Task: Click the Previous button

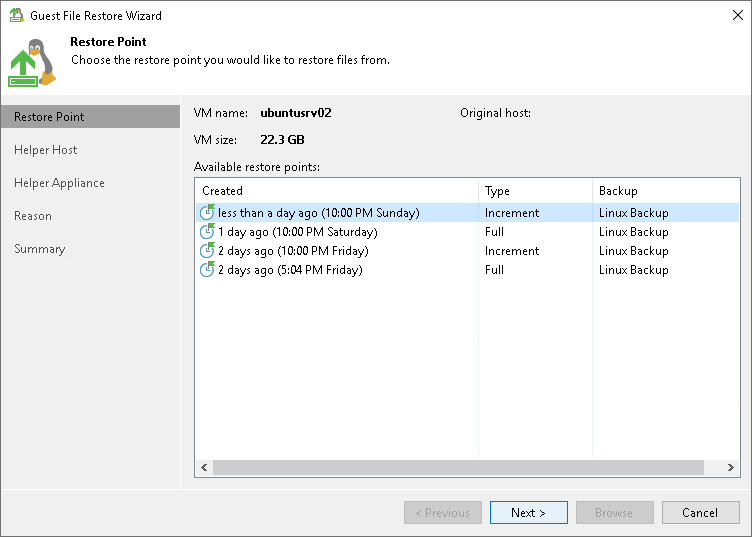Action: click(443, 513)
